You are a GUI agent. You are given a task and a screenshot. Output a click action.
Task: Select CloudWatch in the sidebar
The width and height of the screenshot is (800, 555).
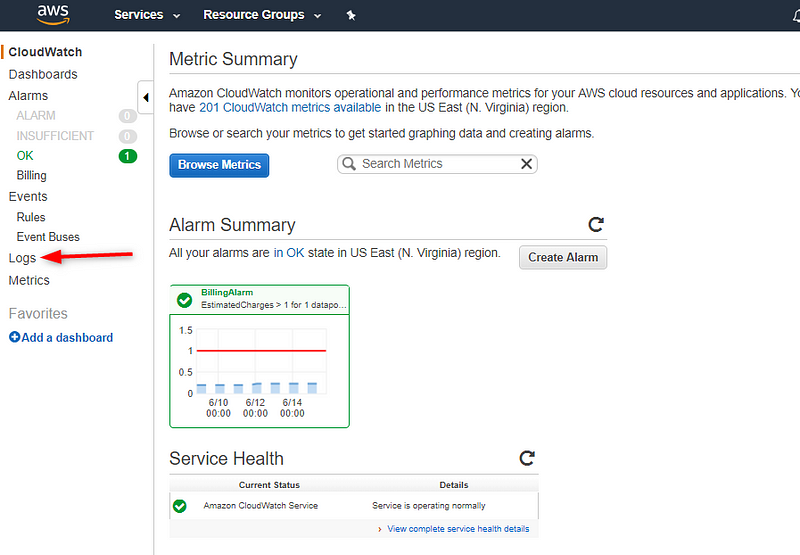45,52
